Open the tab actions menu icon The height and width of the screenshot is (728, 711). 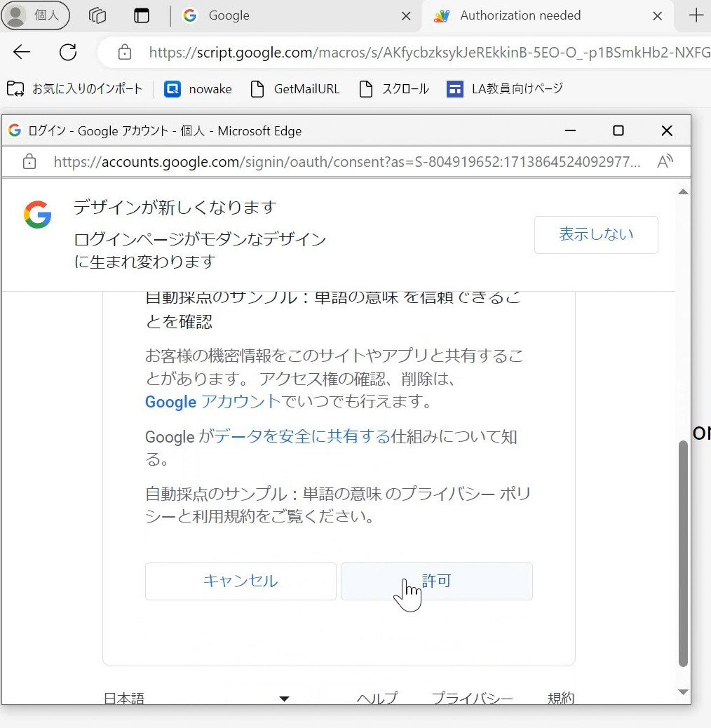[x=97, y=15]
